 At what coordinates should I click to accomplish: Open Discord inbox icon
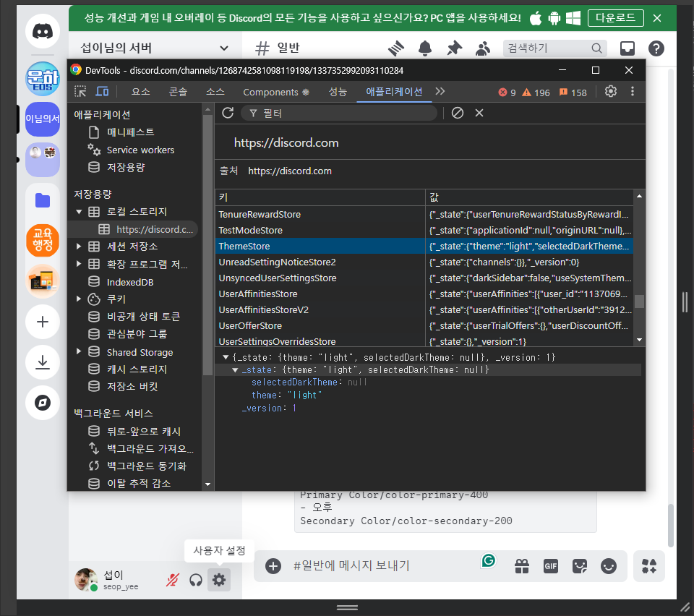click(x=627, y=48)
